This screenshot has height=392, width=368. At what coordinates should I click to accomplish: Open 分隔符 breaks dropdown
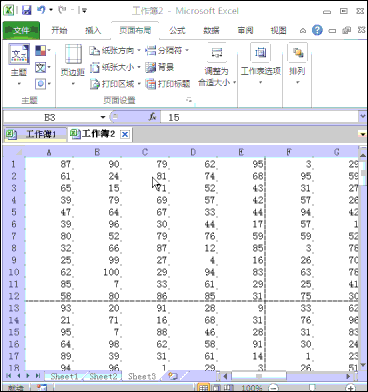(167, 51)
